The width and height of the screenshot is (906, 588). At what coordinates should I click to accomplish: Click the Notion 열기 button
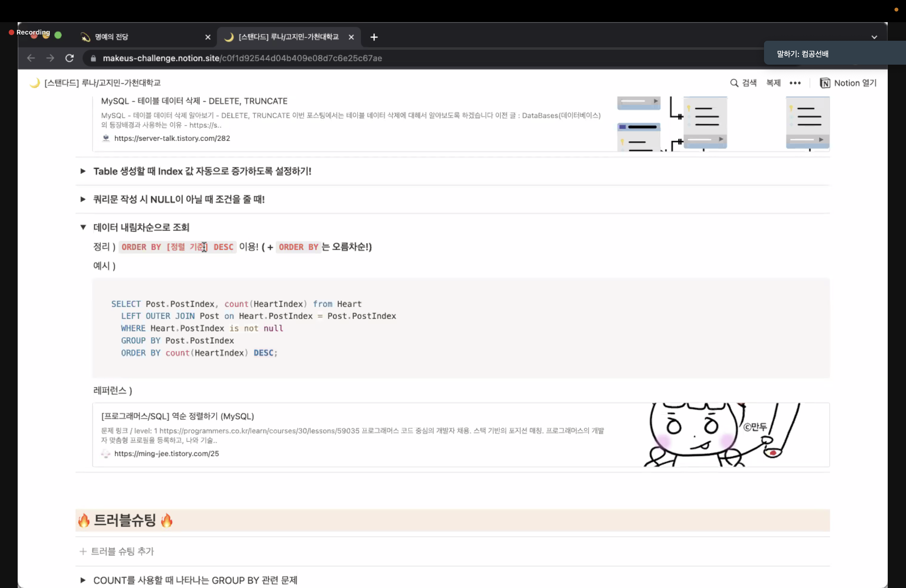pos(848,83)
